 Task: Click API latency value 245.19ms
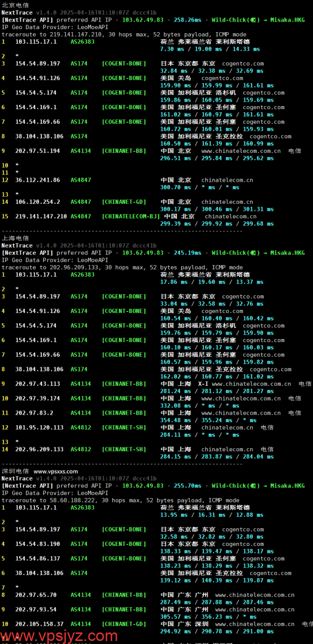tap(187, 253)
